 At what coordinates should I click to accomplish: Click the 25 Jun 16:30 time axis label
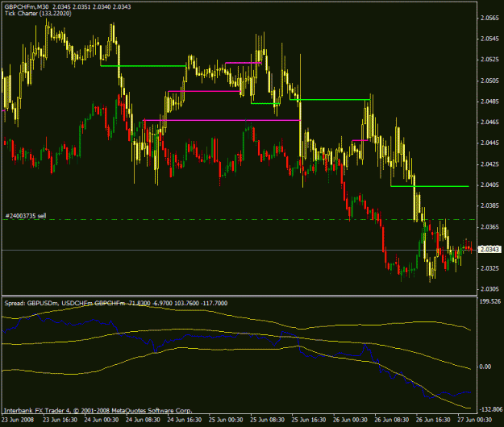click(x=309, y=420)
